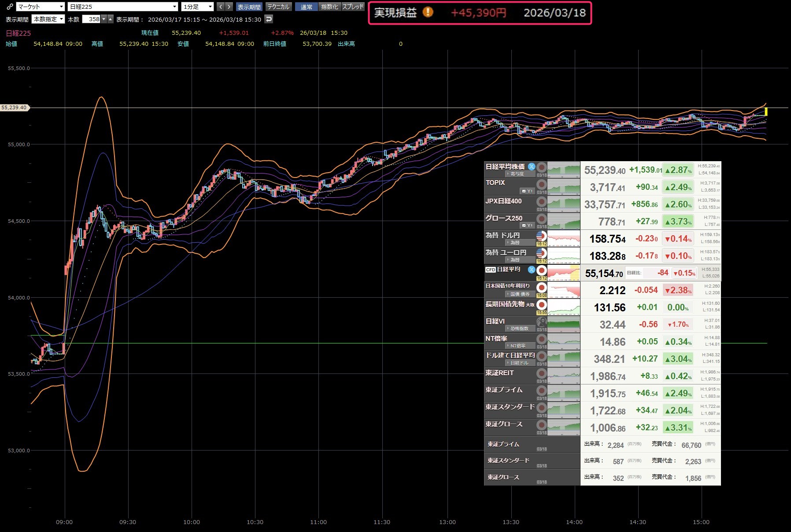Click the next period right arrow

[229, 7]
